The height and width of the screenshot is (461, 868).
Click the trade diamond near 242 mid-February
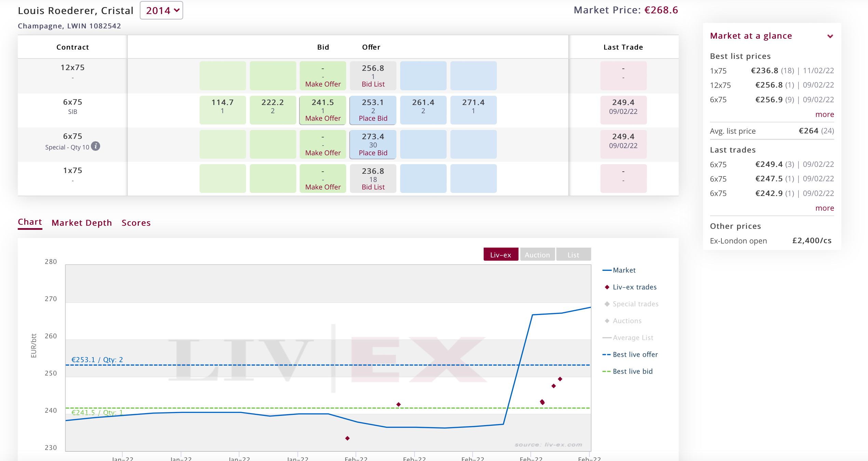click(x=398, y=405)
